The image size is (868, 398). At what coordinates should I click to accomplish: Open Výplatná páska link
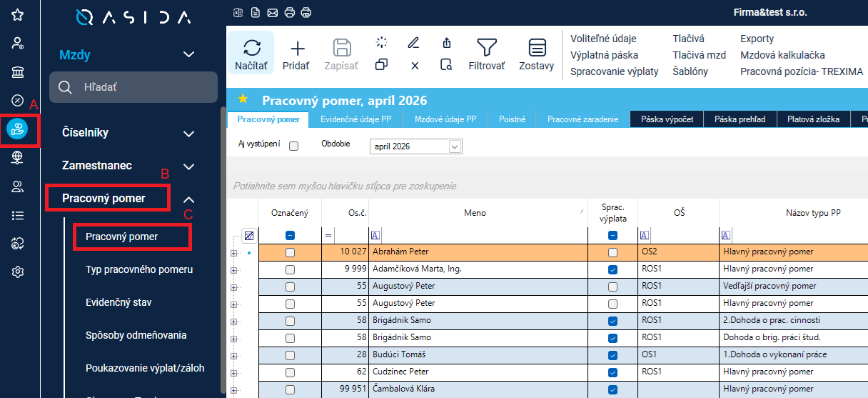pyautogui.click(x=605, y=55)
